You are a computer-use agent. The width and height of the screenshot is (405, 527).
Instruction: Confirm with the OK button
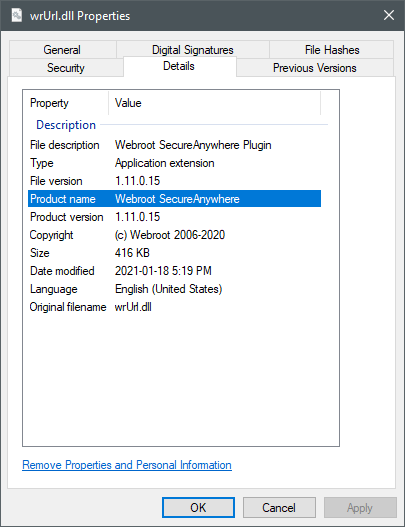click(198, 508)
